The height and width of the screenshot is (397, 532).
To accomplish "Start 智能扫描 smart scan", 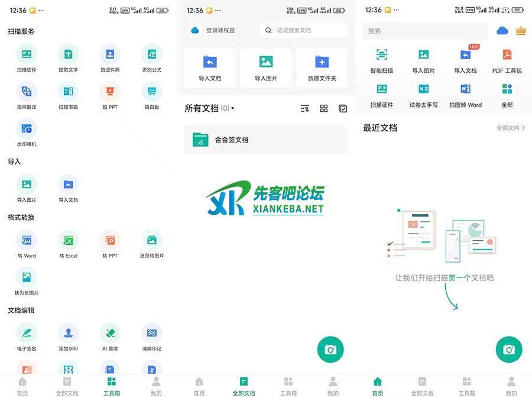I will point(381,59).
